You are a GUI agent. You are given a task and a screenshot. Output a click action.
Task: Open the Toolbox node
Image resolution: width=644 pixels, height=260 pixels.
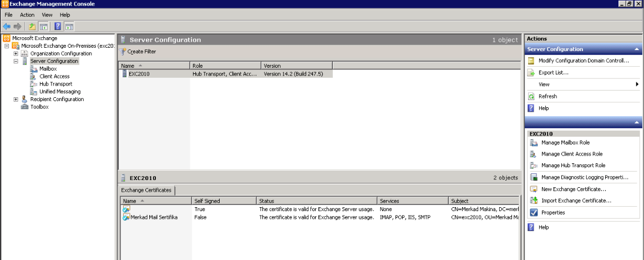click(39, 107)
